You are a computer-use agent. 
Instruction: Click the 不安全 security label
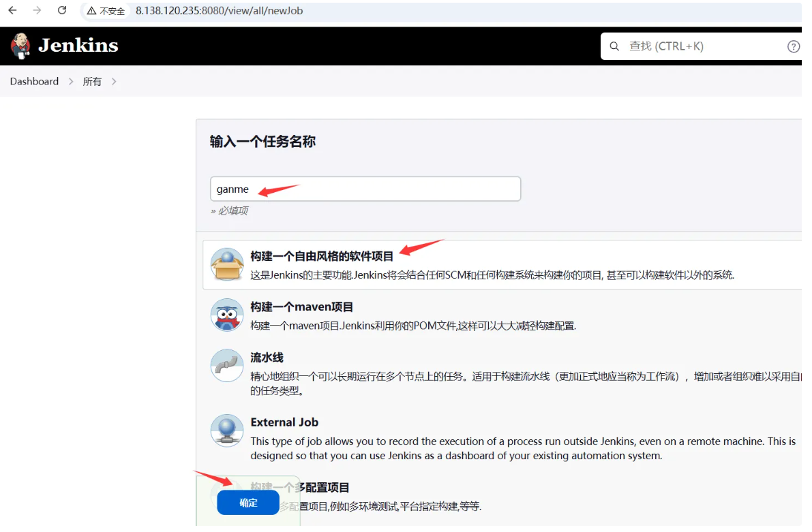[x=112, y=11]
